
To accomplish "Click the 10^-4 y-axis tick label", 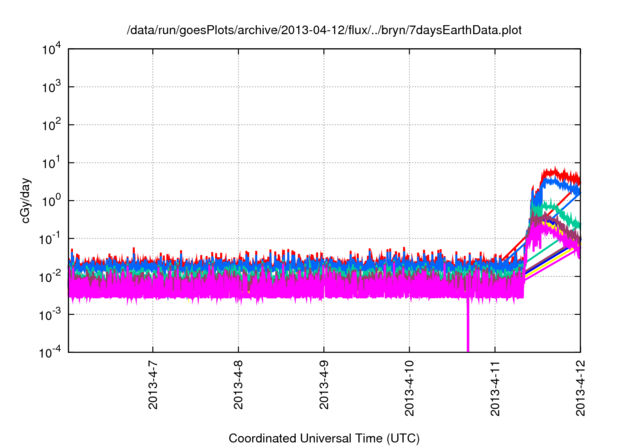I will pyautogui.click(x=50, y=352).
